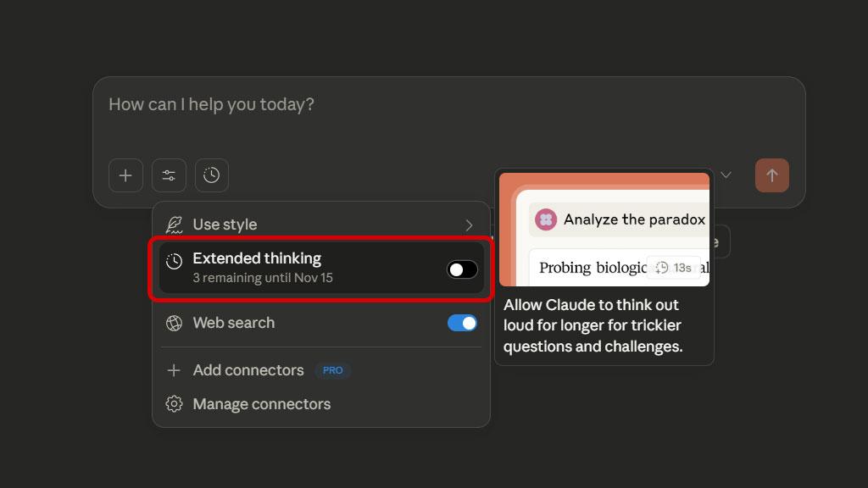Enable the Extended thinking toggle
This screenshot has width=868, height=488.
click(462, 269)
